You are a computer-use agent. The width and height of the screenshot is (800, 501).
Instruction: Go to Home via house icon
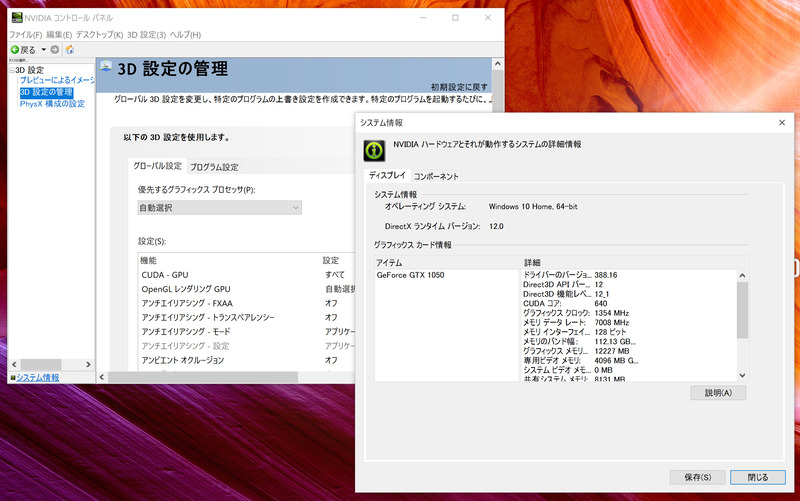coord(70,49)
